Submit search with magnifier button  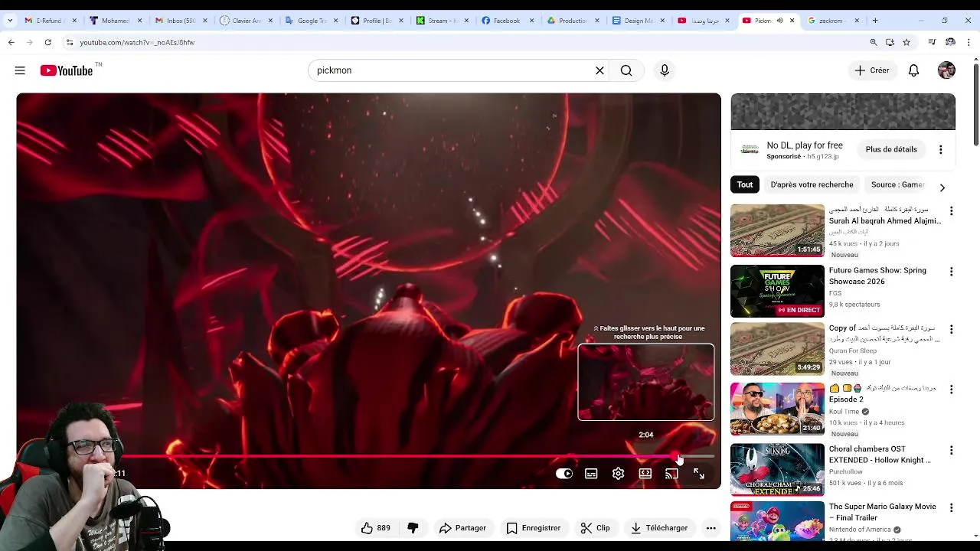[626, 70]
